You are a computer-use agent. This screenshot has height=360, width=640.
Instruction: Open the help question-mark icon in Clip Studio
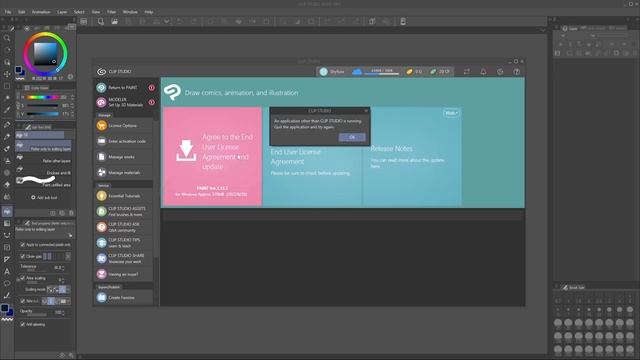click(x=517, y=72)
